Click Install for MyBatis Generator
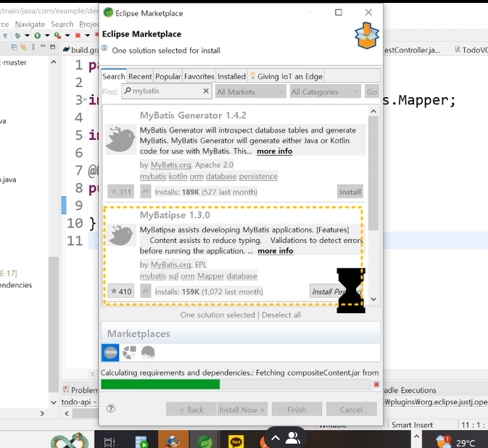 coord(350,191)
